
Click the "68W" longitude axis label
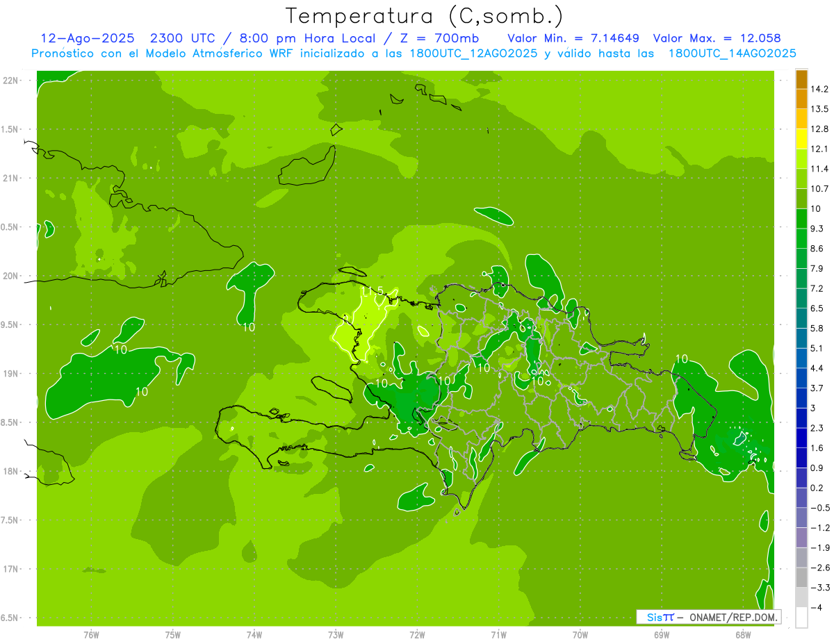point(743,635)
